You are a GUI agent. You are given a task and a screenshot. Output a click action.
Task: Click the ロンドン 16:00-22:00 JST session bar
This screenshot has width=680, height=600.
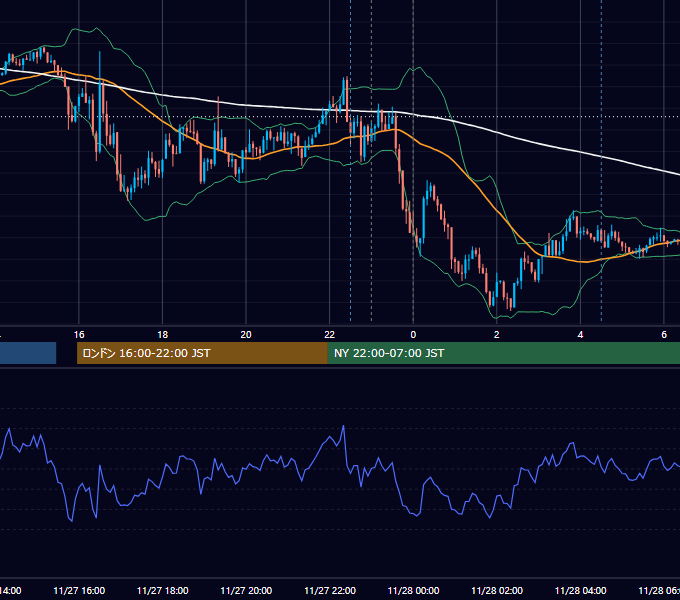202,353
